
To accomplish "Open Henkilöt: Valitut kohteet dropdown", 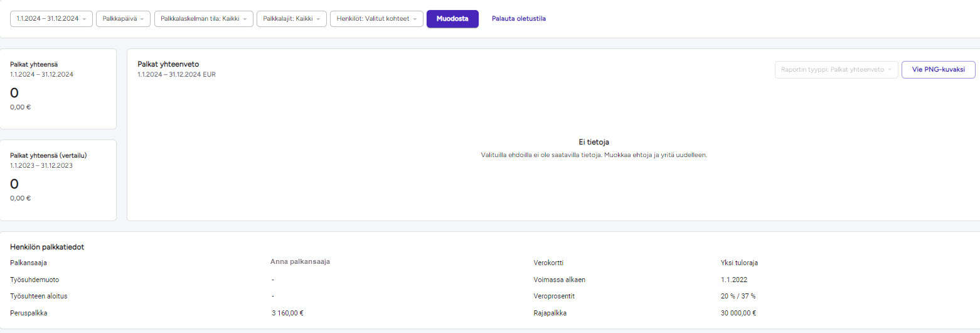I will (376, 19).
